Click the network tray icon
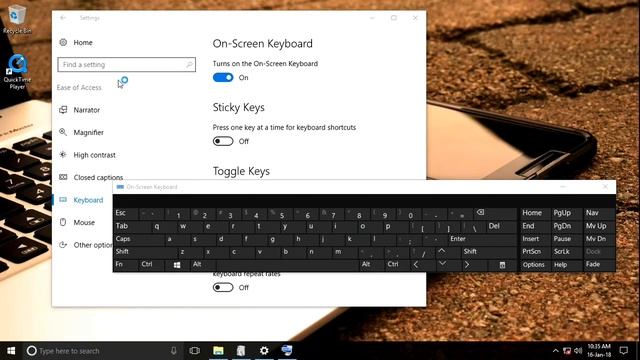The image size is (640, 360). pyautogui.click(x=567, y=351)
